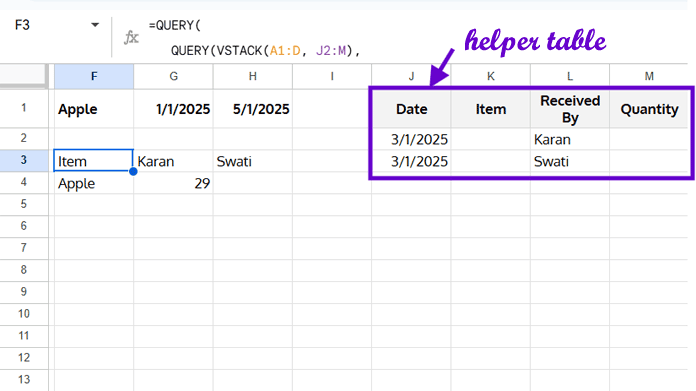This screenshot has height=391, width=696.
Task: Select column H header
Action: pos(253,76)
